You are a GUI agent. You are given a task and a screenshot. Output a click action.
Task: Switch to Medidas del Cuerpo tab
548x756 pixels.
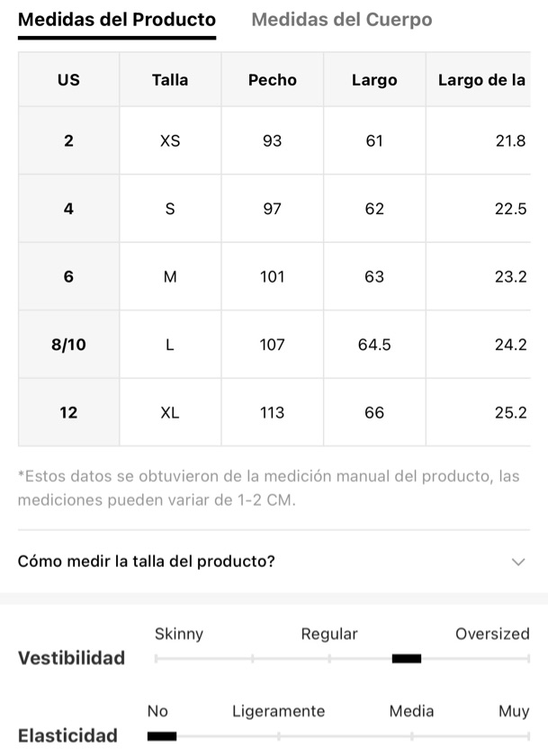[x=342, y=20]
